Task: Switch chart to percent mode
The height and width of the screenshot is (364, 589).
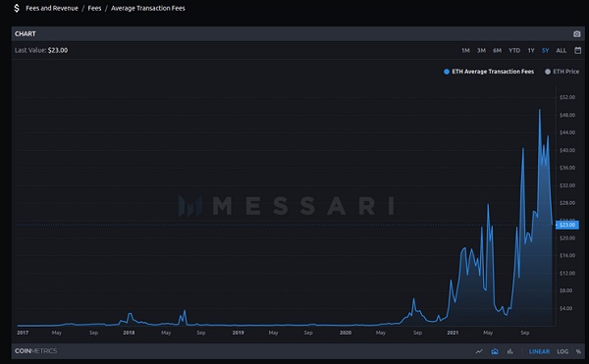Action: coord(578,351)
